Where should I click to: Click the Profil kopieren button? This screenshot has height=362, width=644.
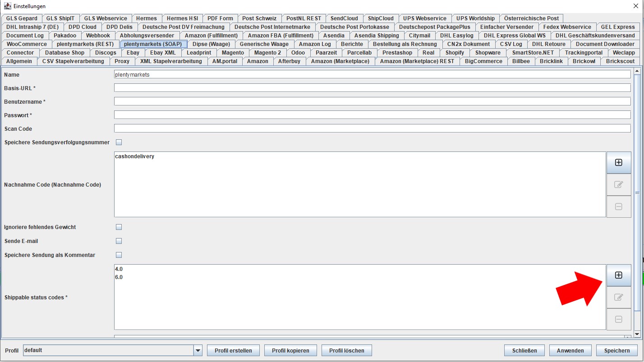290,350
